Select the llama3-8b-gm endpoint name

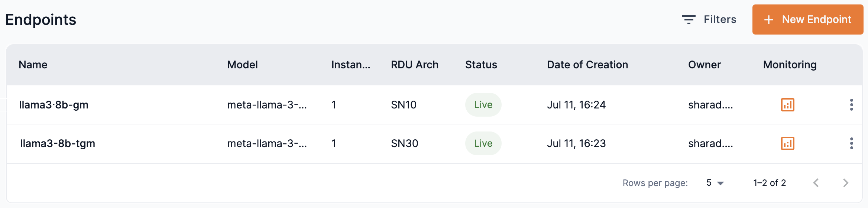(54, 105)
